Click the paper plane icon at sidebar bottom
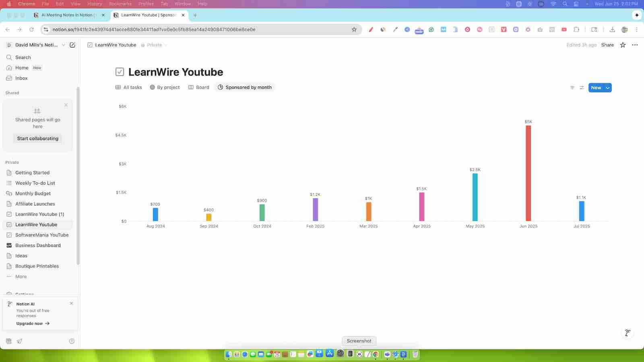The image size is (644, 362). pyautogui.click(x=19, y=341)
